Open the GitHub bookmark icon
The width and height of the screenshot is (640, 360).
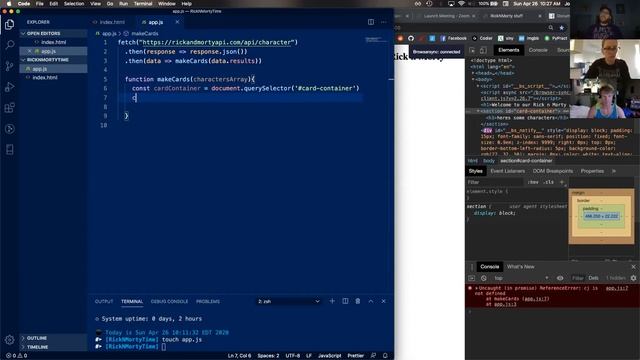(411, 38)
